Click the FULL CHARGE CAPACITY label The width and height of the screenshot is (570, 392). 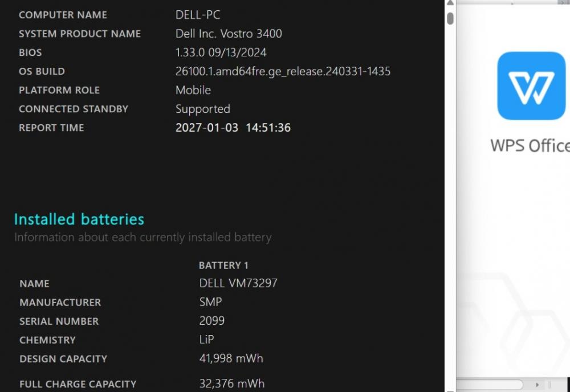click(x=78, y=385)
